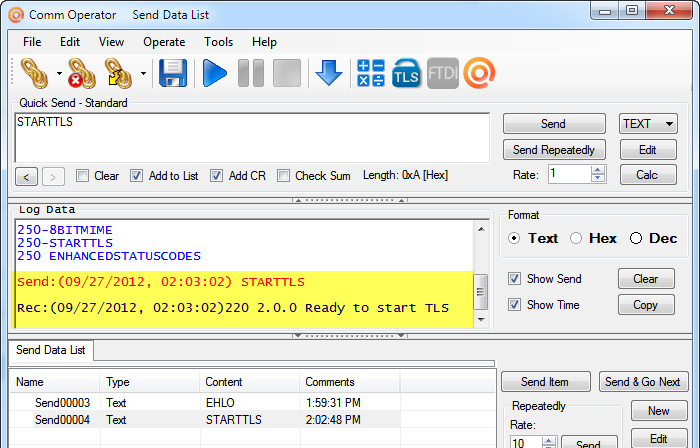The height and width of the screenshot is (448, 700).
Task: Click the Type column header
Action: 150,382
